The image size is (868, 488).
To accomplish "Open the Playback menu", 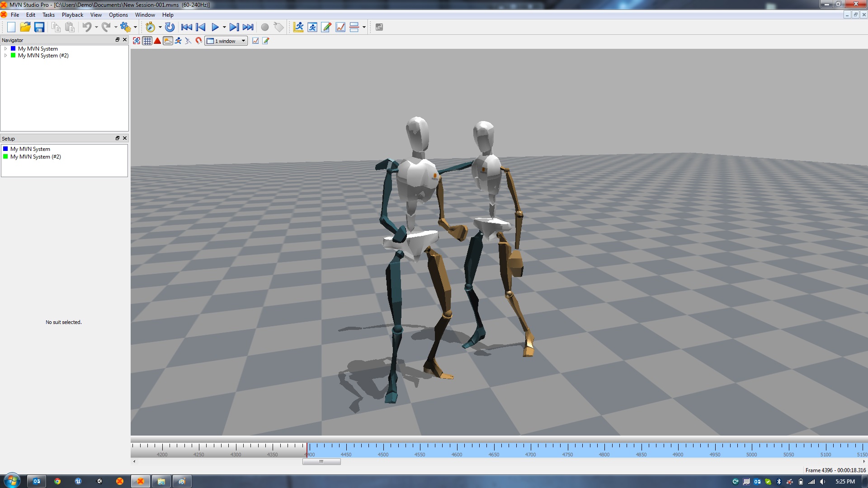I will [72, 15].
